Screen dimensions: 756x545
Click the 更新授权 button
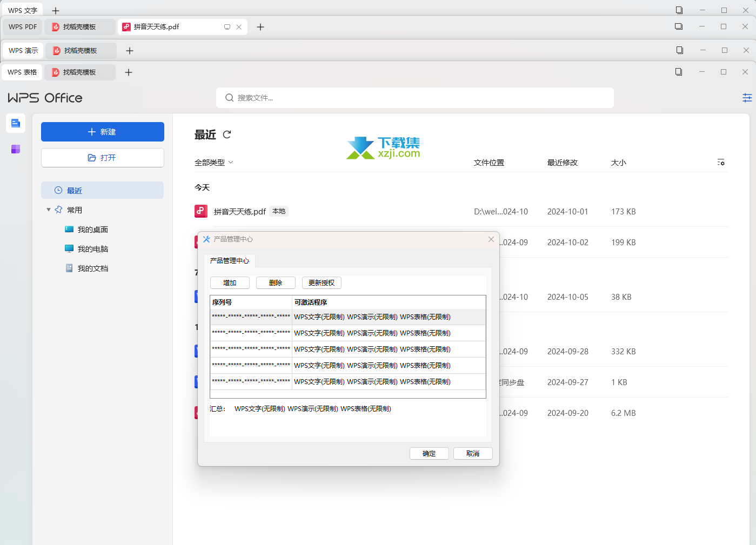coord(322,282)
